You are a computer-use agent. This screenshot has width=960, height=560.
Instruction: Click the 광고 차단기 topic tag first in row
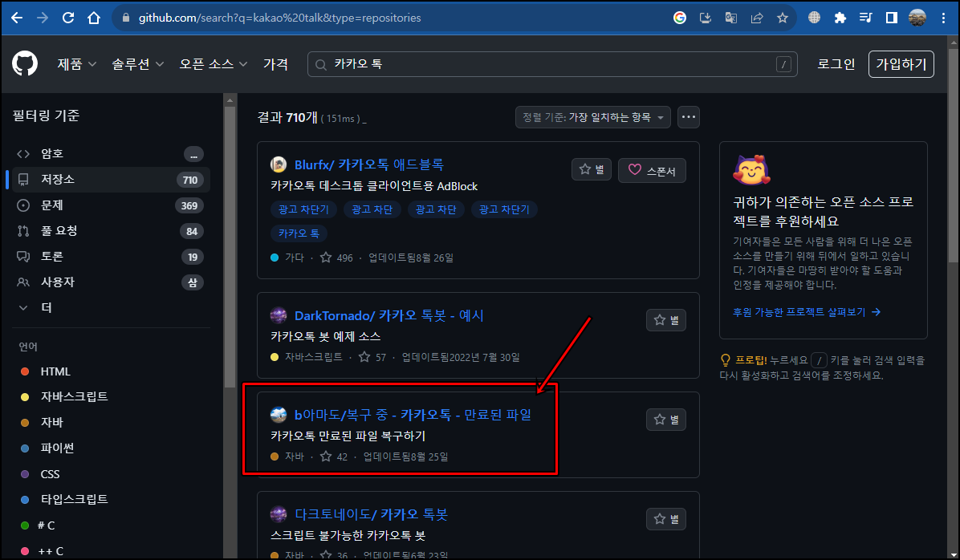tap(303, 209)
